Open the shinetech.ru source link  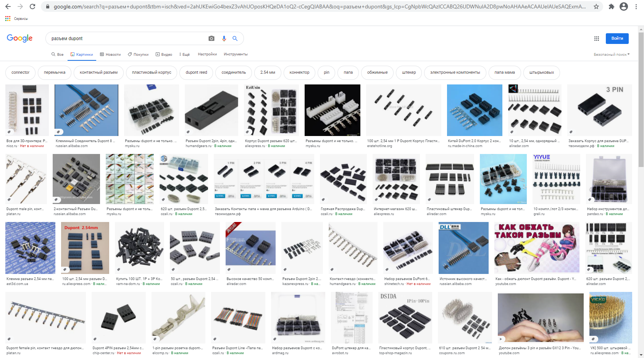394,284
